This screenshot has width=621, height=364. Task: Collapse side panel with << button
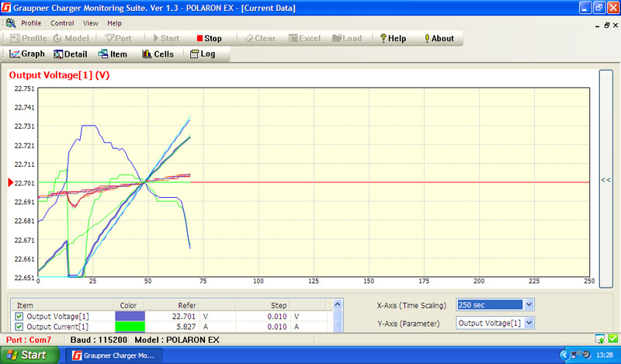click(x=606, y=179)
